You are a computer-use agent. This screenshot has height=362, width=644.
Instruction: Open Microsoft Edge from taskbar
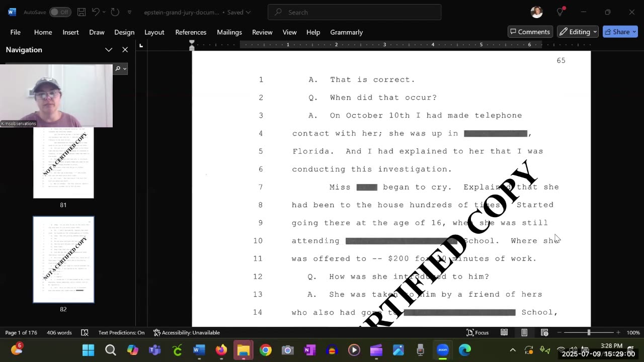tap(464, 350)
